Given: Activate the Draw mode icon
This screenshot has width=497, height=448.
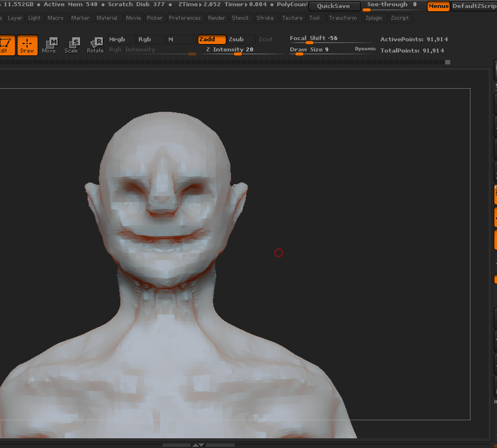Looking at the screenshot, I should pos(27,45).
